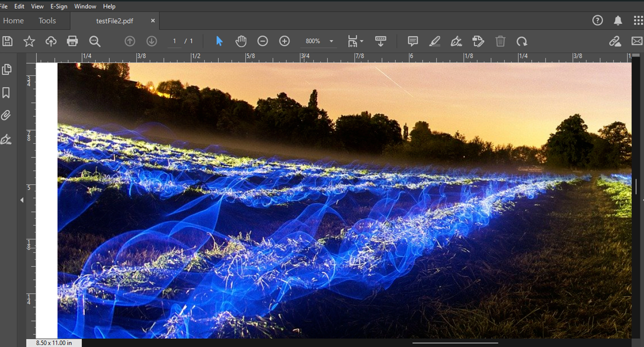The width and height of the screenshot is (644, 347).
Task: Click the zoom out minus button
Action: 263,41
